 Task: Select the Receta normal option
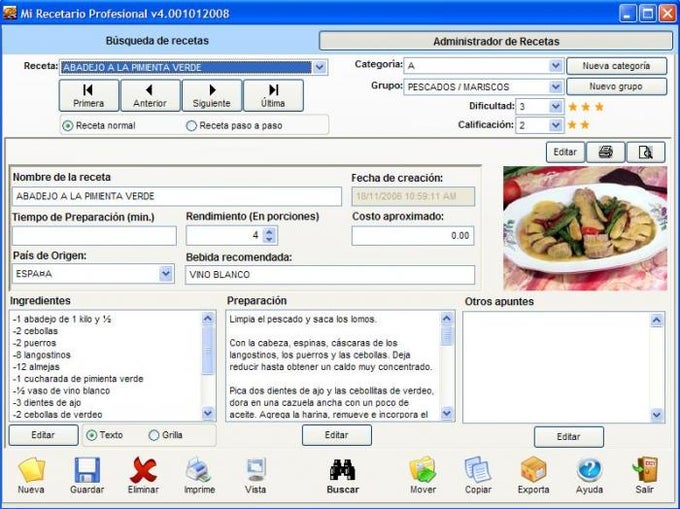pyautogui.click(x=99, y=126)
